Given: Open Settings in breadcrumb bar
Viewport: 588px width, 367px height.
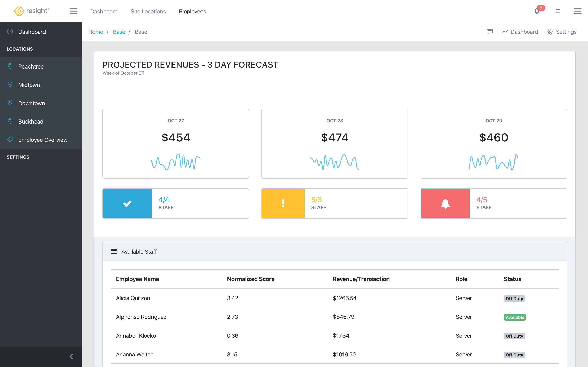Looking at the screenshot, I should (562, 32).
